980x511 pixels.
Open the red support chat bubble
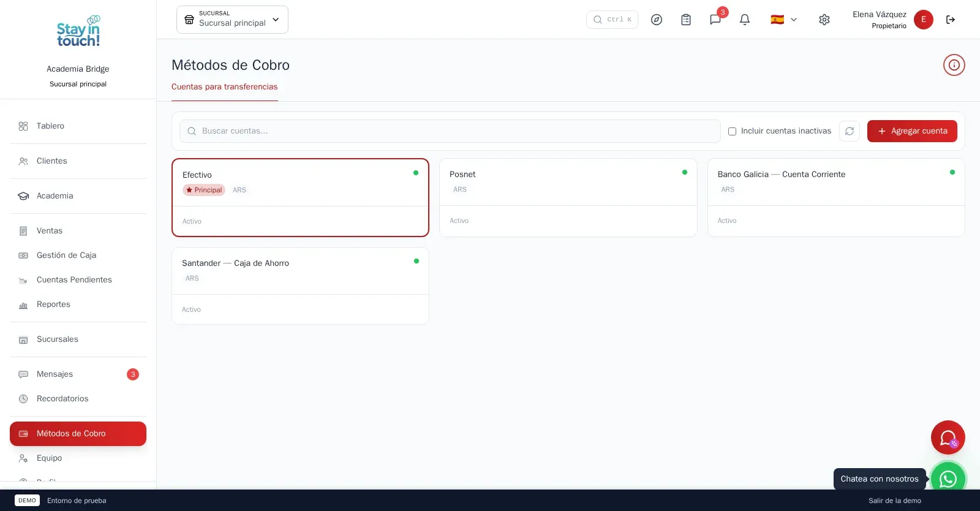(x=948, y=437)
